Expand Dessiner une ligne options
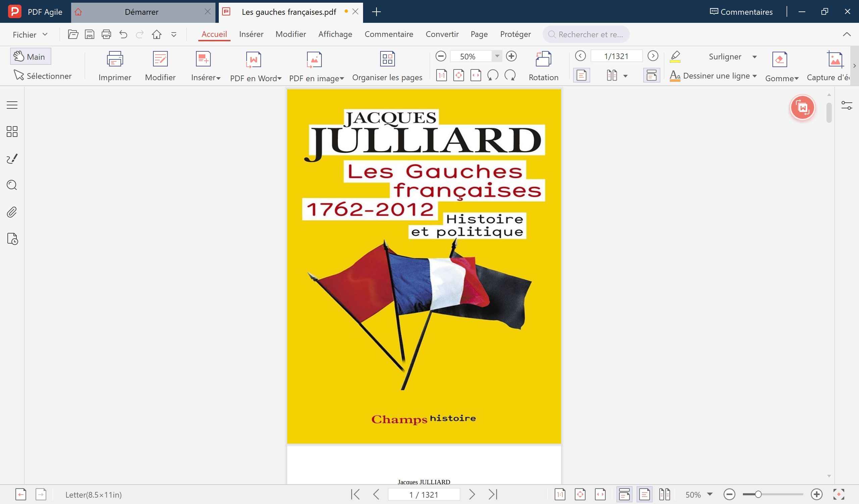The width and height of the screenshot is (859, 504). [x=754, y=75]
